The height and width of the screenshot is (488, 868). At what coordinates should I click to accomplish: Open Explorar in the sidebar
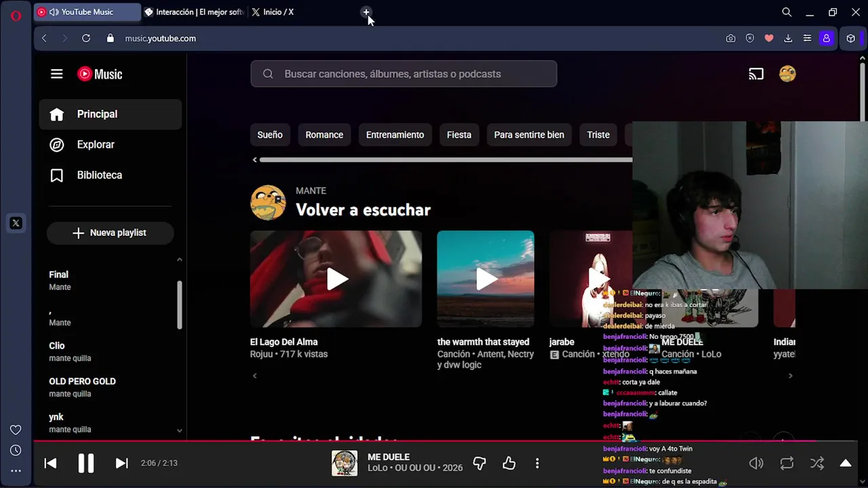tap(111, 144)
